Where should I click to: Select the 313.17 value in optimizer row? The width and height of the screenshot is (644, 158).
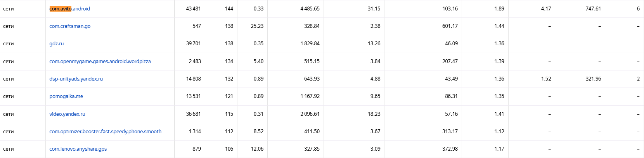point(450,131)
